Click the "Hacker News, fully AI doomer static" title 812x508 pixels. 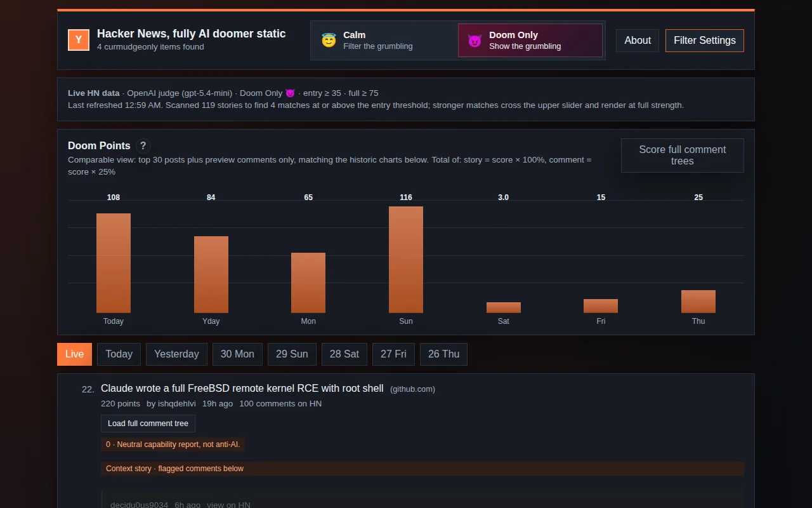click(x=192, y=34)
